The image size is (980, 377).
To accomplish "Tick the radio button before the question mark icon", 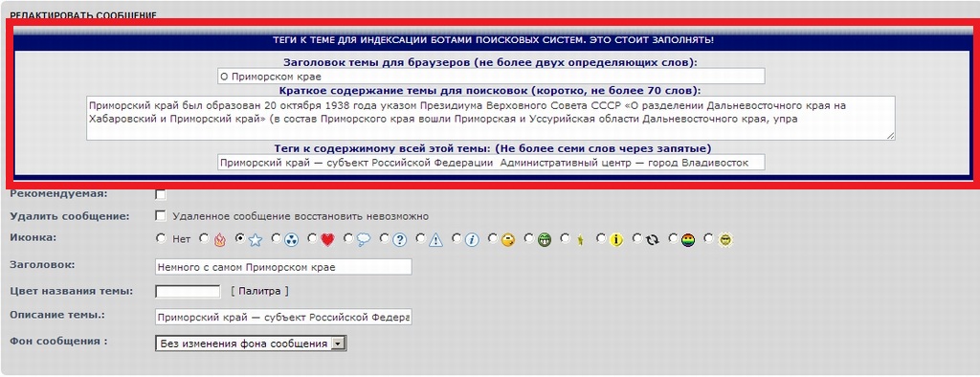I will coord(385,238).
